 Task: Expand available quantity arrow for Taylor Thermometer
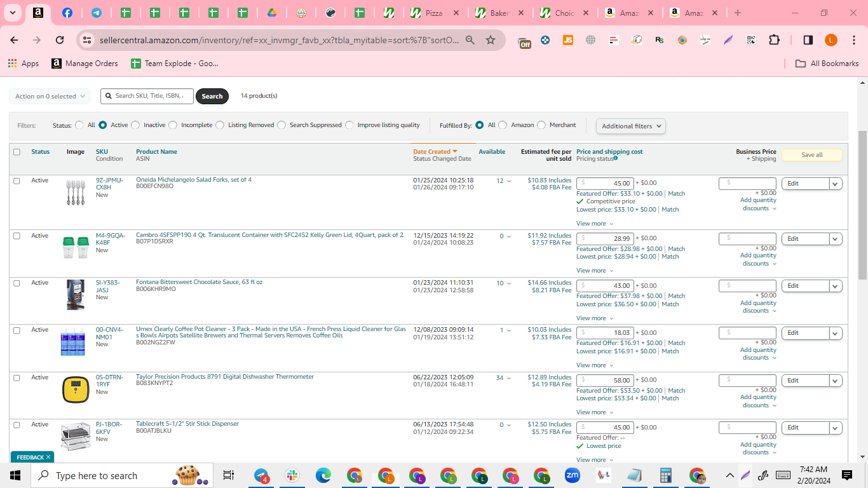pyautogui.click(x=508, y=378)
